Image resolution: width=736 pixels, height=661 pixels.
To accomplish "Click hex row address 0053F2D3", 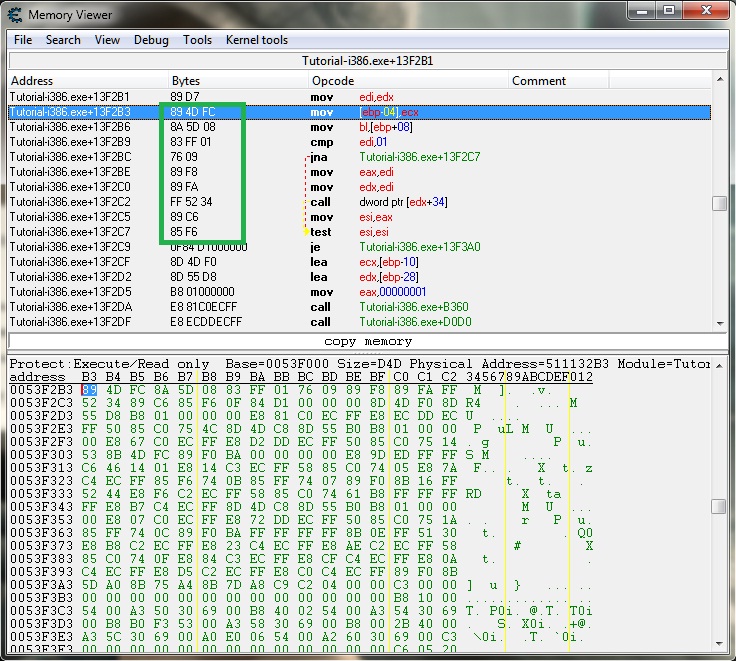I will point(41,416).
